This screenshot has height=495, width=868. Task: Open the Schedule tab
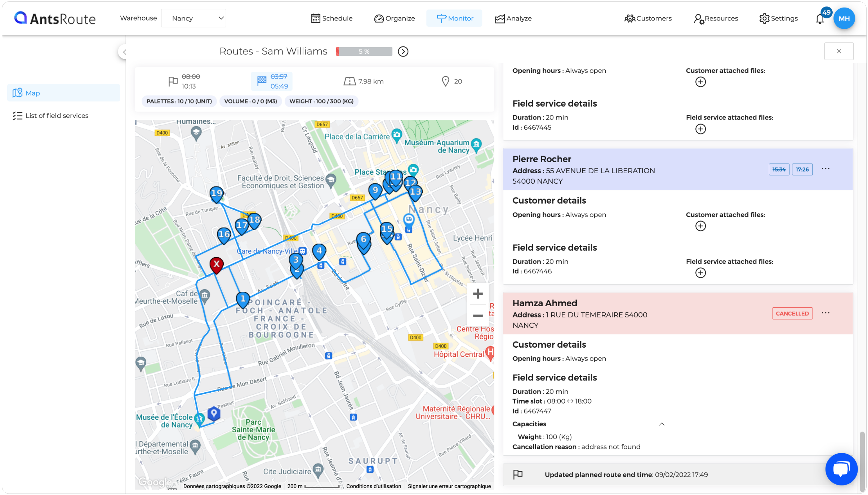(332, 18)
